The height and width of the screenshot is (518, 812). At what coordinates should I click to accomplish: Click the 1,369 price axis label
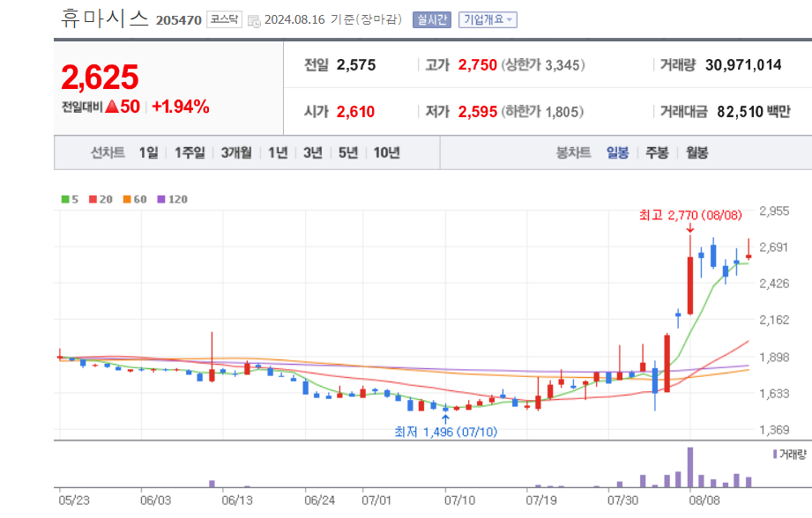coord(774,430)
